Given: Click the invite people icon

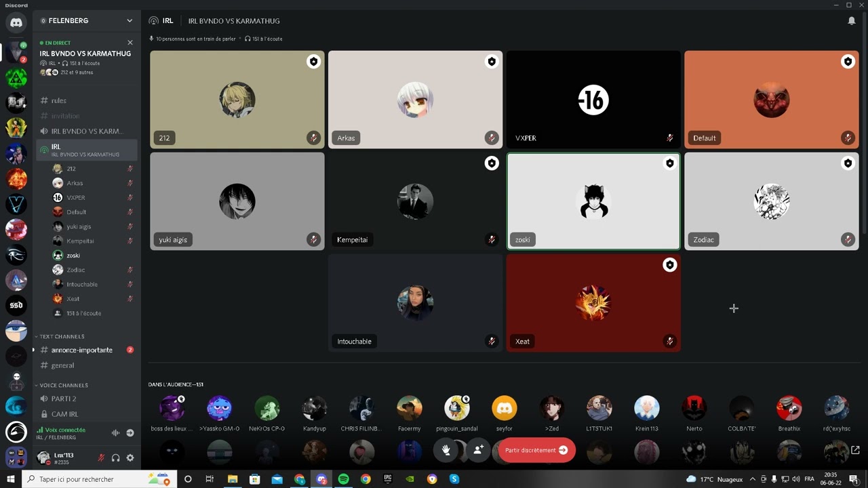Looking at the screenshot, I should (x=478, y=450).
